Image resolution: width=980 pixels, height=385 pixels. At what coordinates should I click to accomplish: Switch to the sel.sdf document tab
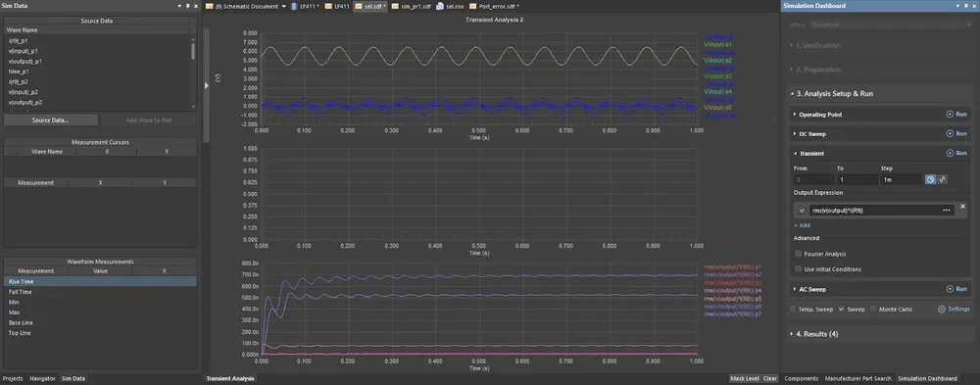click(370, 6)
